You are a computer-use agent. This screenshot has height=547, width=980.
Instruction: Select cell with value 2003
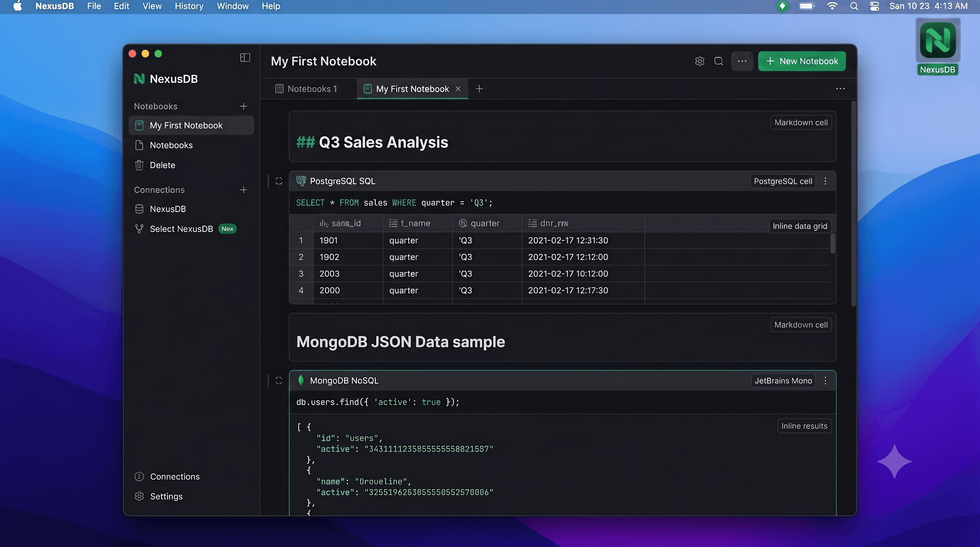[348, 274]
